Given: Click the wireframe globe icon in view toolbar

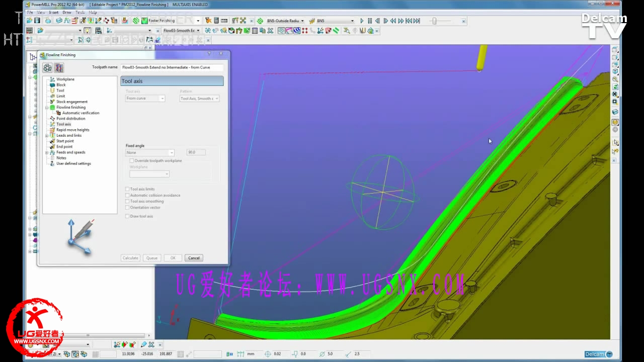Looking at the screenshot, I should [x=615, y=130].
